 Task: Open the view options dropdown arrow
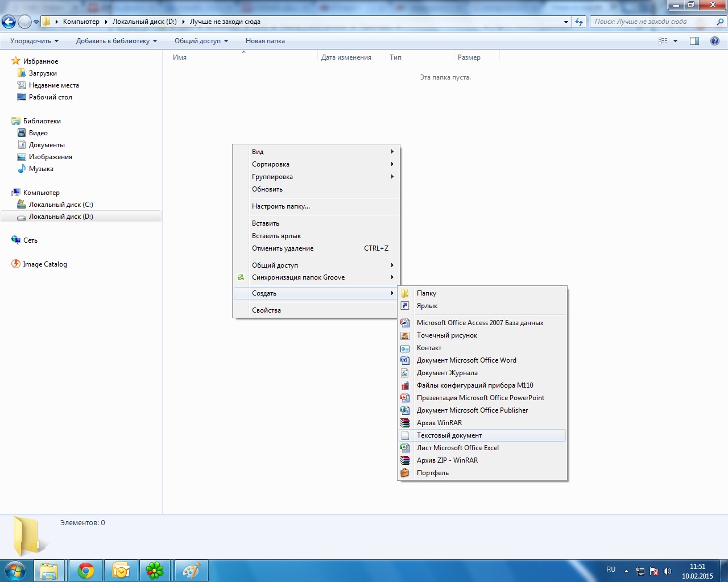click(x=676, y=41)
